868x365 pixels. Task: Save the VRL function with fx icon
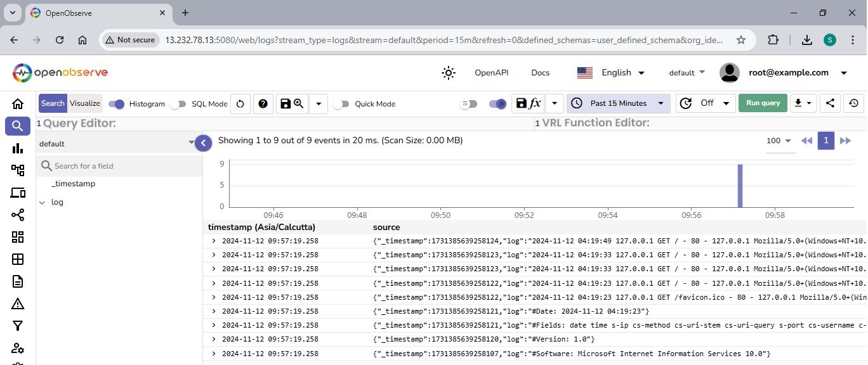tap(528, 103)
